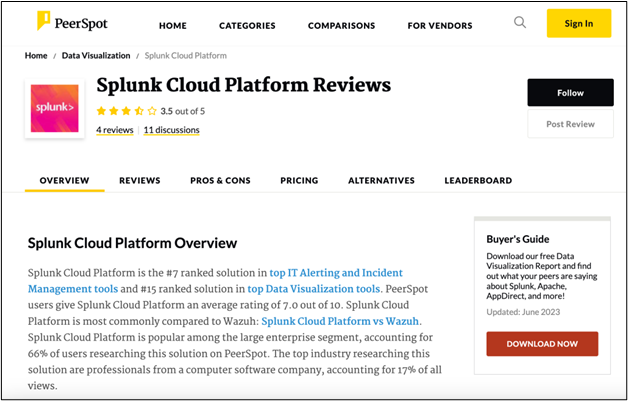Screen dimensions: 628x401
Task: Click the Splunk product logo
Action: (54, 109)
